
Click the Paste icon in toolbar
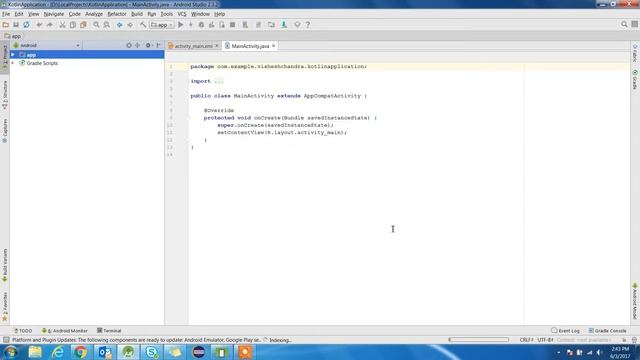tap(83, 25)
